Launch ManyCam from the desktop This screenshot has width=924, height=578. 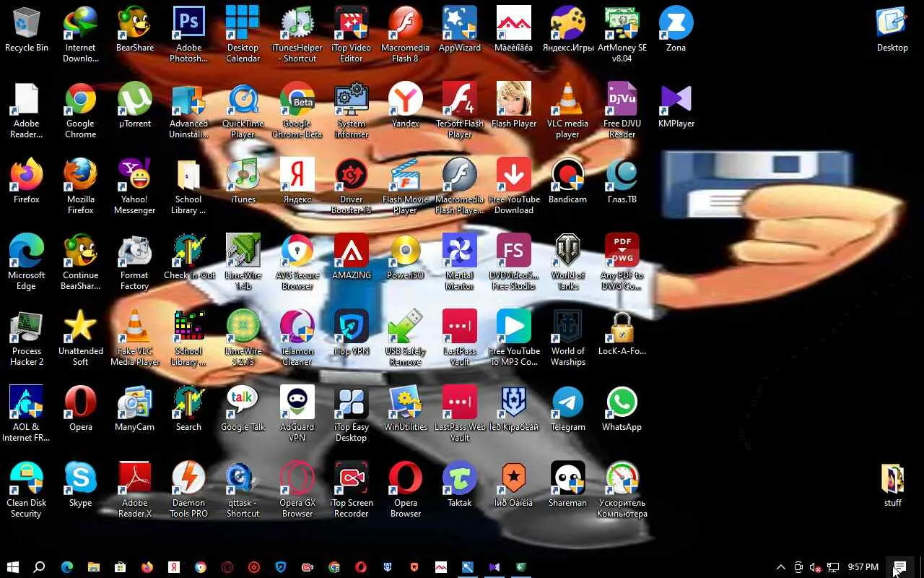(135, 409)
